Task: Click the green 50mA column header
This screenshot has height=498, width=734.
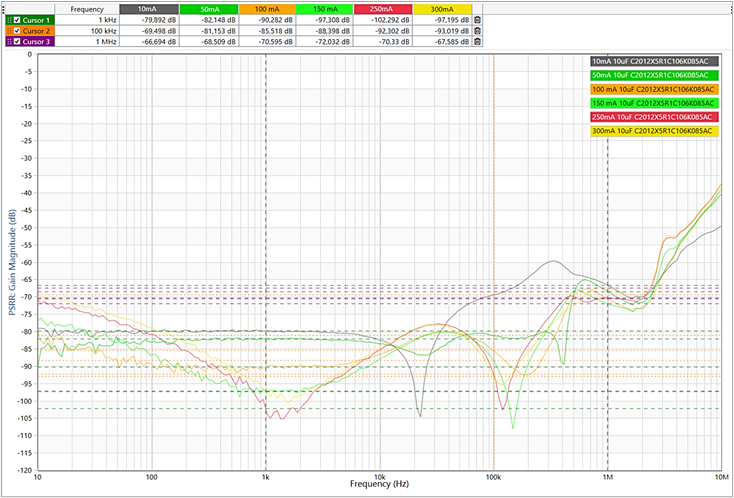Action: pos(209,9)
